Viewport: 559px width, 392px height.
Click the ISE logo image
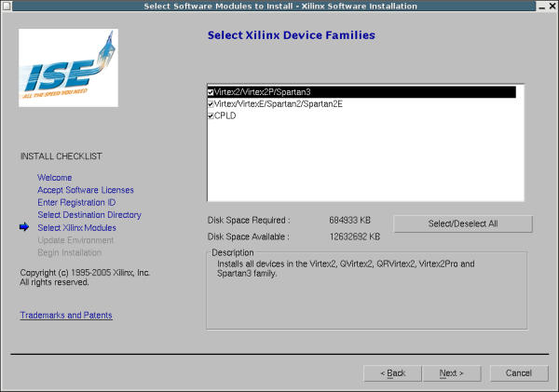(68, 68)
